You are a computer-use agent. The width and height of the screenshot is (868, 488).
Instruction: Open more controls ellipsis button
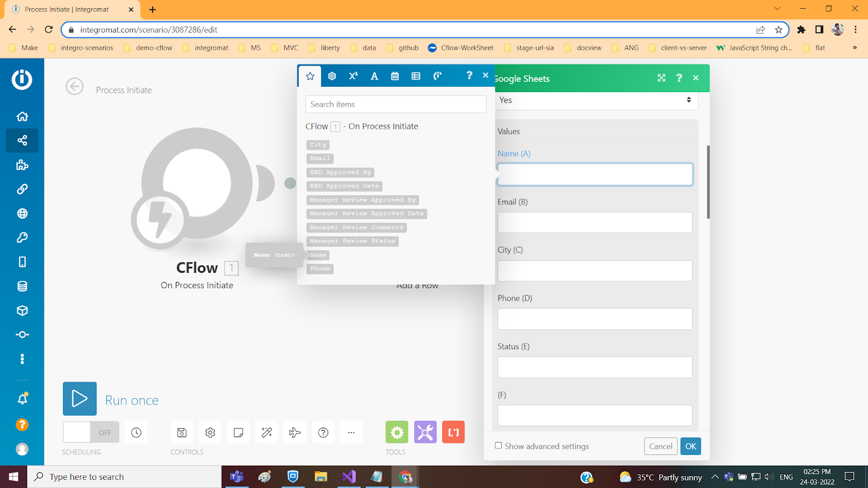(x=352, y=432)
